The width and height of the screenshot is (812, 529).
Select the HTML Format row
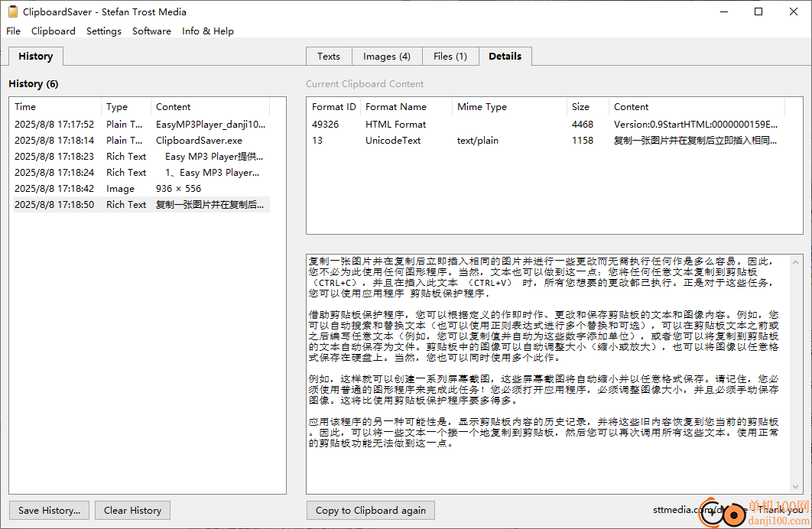[x=547, y=125]
